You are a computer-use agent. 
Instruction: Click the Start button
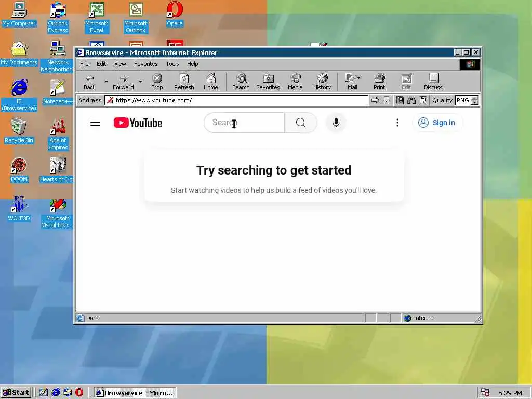[x=16, y=393]
